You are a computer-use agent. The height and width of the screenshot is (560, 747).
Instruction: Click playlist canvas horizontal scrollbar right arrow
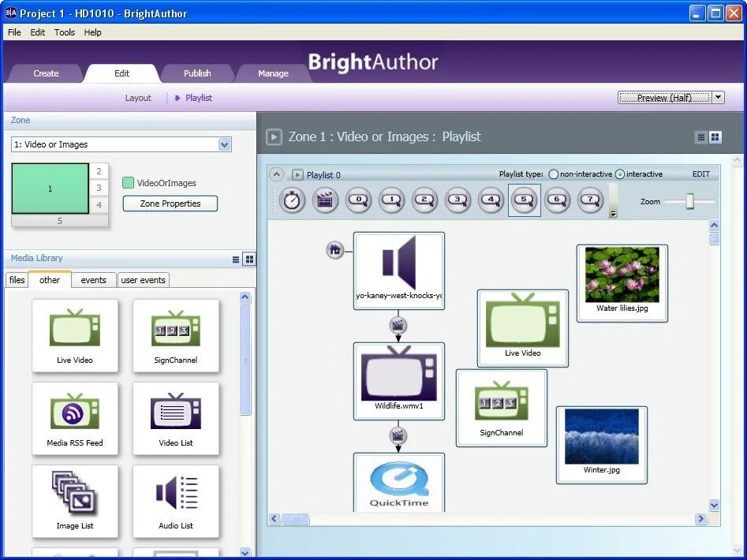(700, 518)
